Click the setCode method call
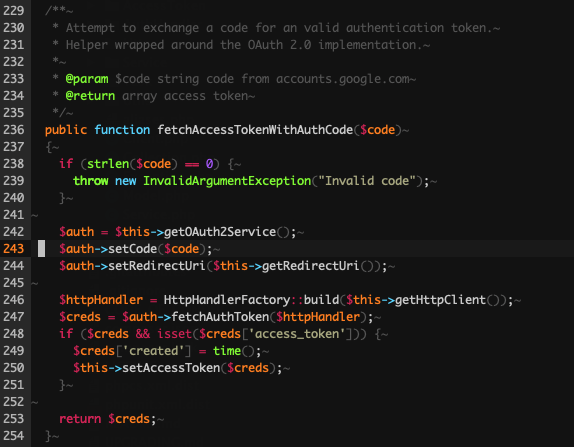 [133, 249]
